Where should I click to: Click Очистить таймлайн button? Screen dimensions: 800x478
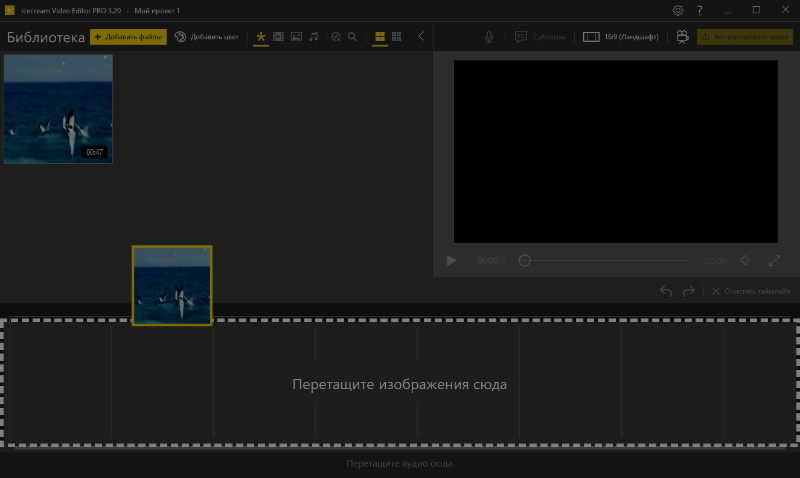(x=751, y=291)
